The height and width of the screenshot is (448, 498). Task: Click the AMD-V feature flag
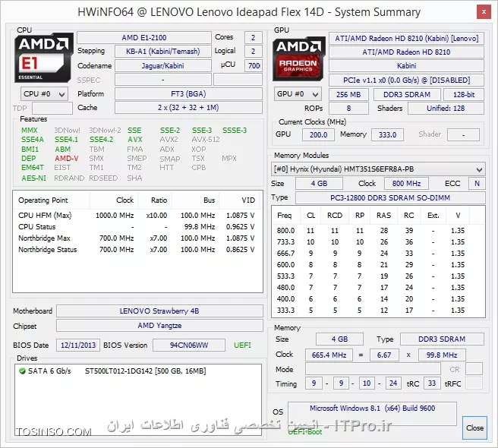[x=66, y=158]
